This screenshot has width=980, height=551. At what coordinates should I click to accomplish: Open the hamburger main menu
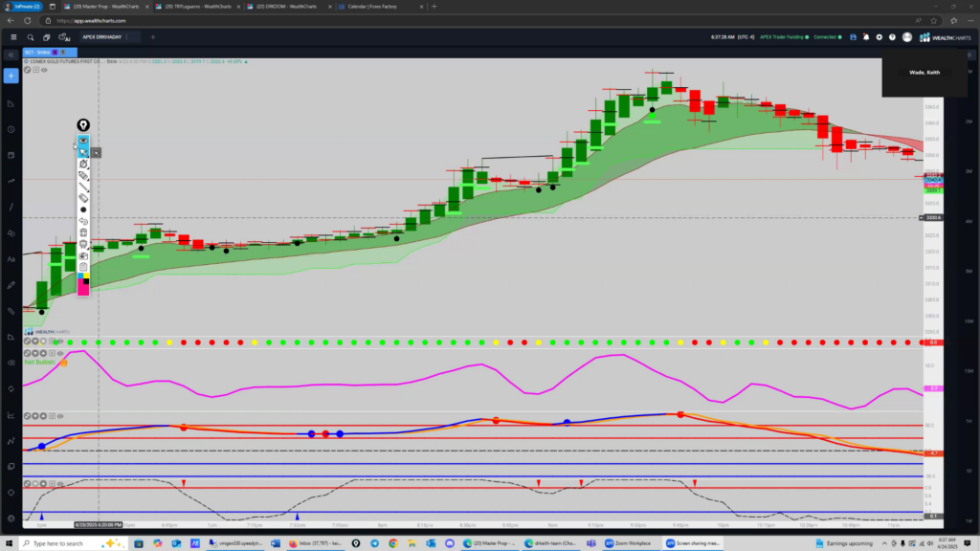coord(13,37)
